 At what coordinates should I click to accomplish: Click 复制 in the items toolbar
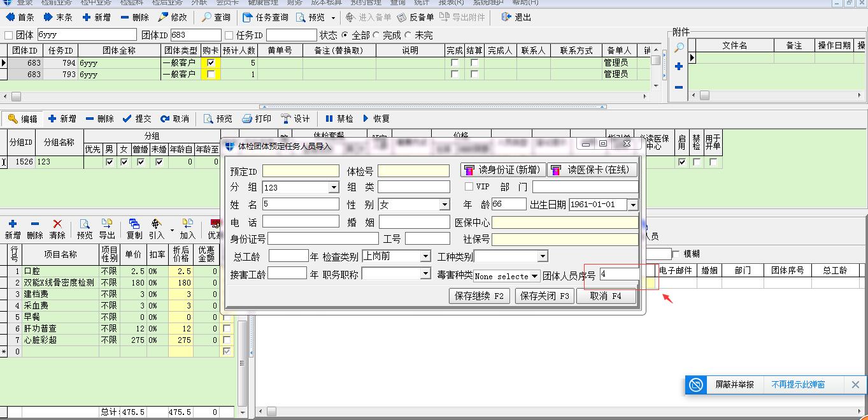[x=134, y=229]
